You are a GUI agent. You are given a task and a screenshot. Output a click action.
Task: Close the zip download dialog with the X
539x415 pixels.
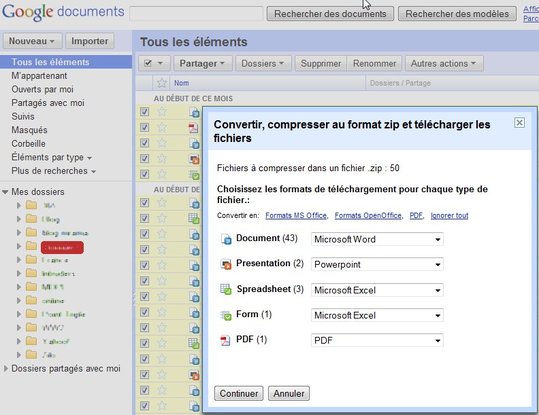coord(519,122)
